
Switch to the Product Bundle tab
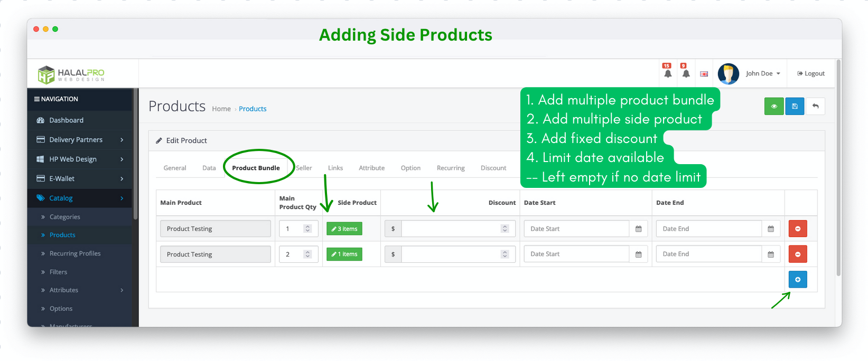click(x=256, y=167)
